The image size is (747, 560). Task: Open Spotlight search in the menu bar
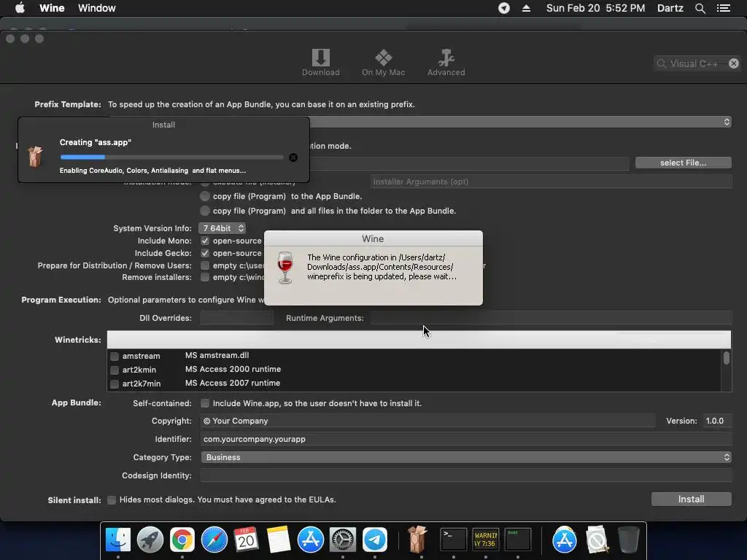pyautogui.click(x=700, y=8)
